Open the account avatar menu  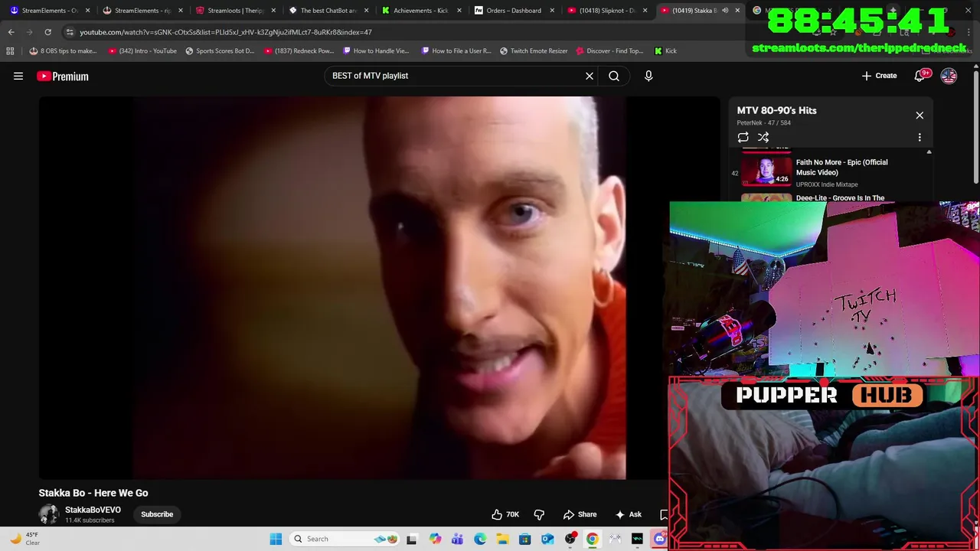pyautogui.click(x=949, y=76)
